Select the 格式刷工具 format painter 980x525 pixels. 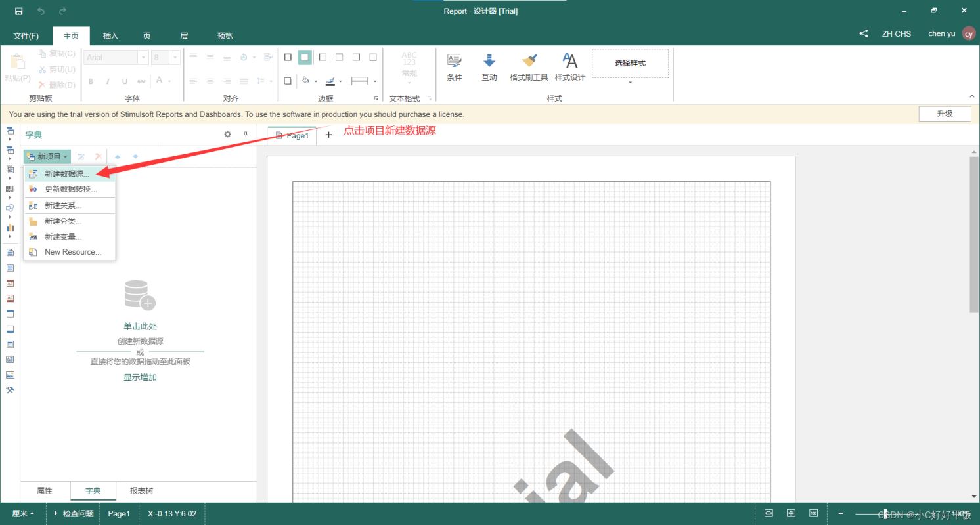click(x=529, y=67)
